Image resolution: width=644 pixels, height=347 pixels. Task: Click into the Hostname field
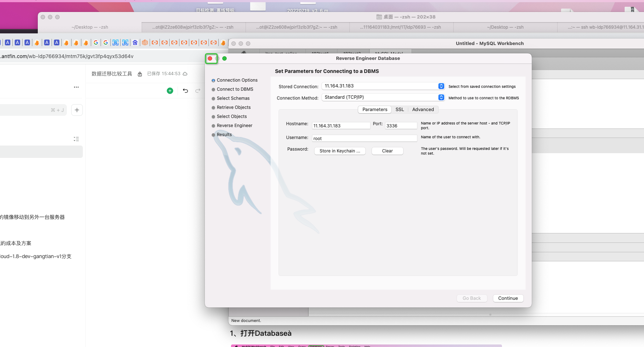(x=341, y=126)
